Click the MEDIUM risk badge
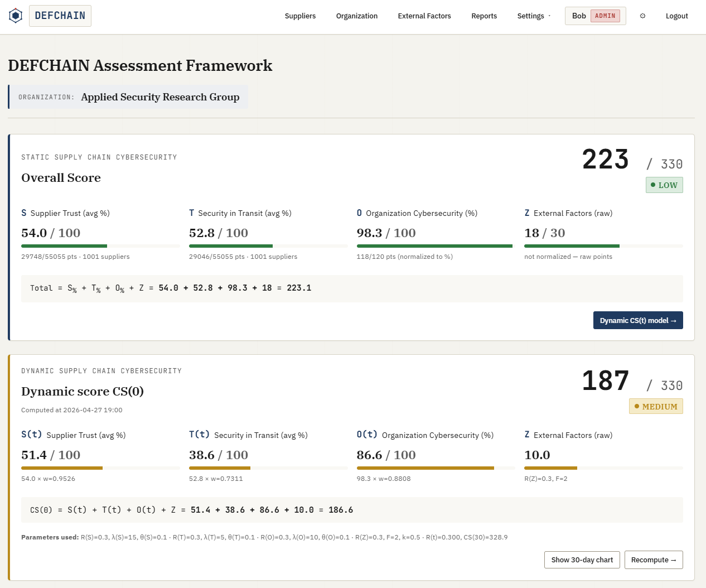The height and width of the screenshot is (588, 706). click(656, 407)
